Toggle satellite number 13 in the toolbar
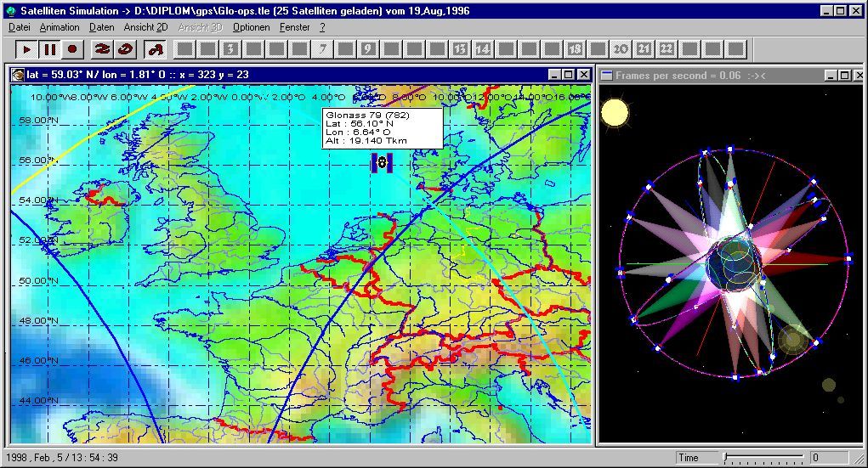The image size is (868, 468). (460, 49)
